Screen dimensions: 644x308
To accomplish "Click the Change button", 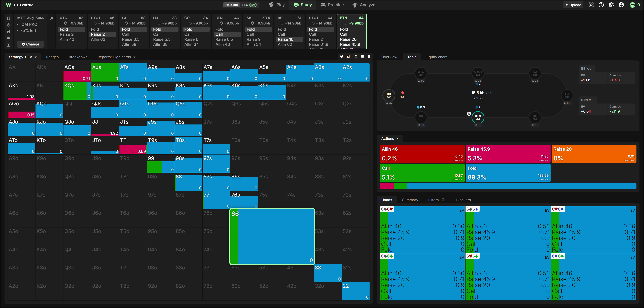I will 30,44.
